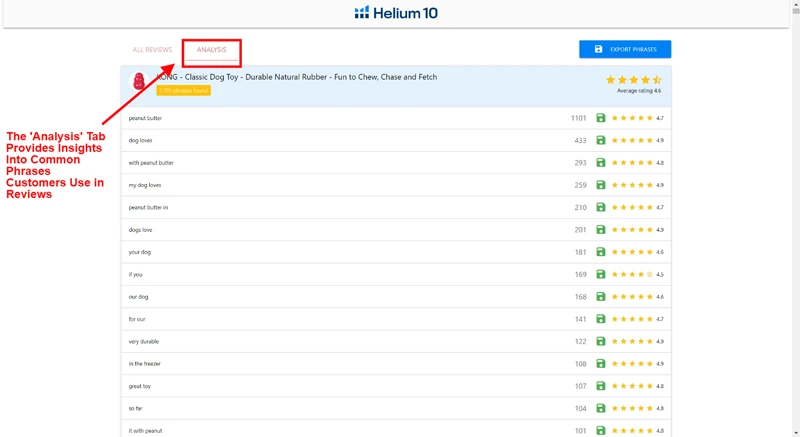Save the 'very durable' phrase icon
Screen dimensions: 800x437
click(601, 342)
